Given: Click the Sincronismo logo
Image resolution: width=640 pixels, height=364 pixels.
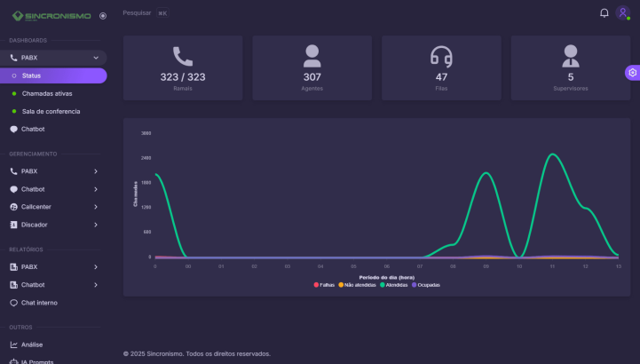Looking at the screenshot, I should pos(51,15).
